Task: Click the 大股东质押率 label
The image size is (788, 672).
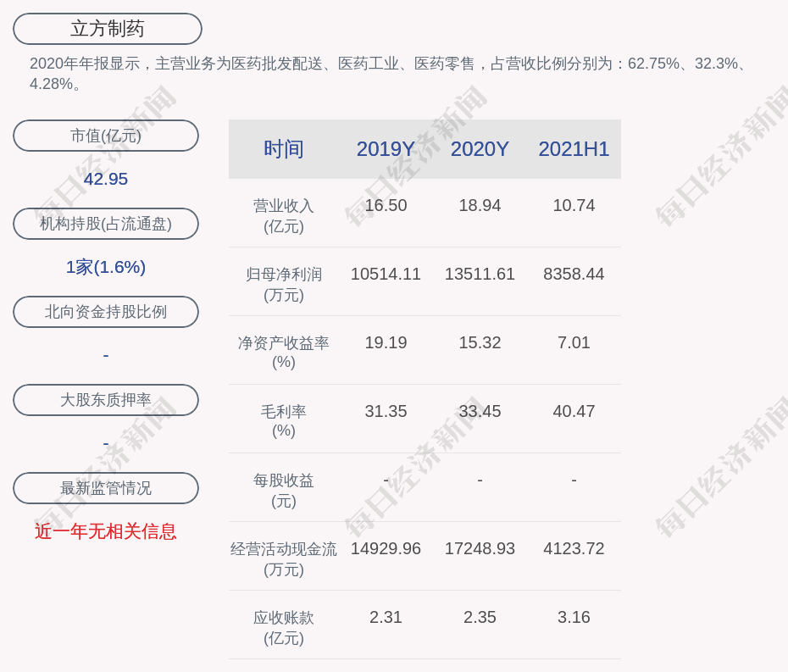Action: (106, 400)
